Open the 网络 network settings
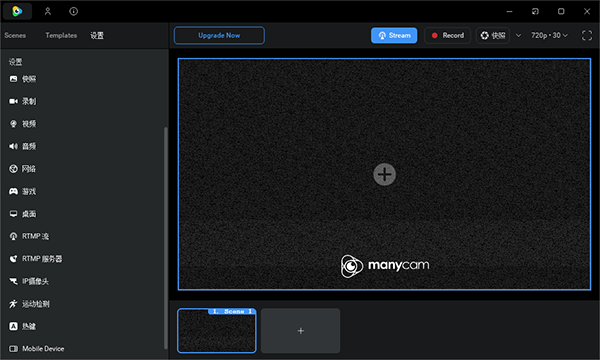Viewport: 600px width, 360px height. point(23,169)
